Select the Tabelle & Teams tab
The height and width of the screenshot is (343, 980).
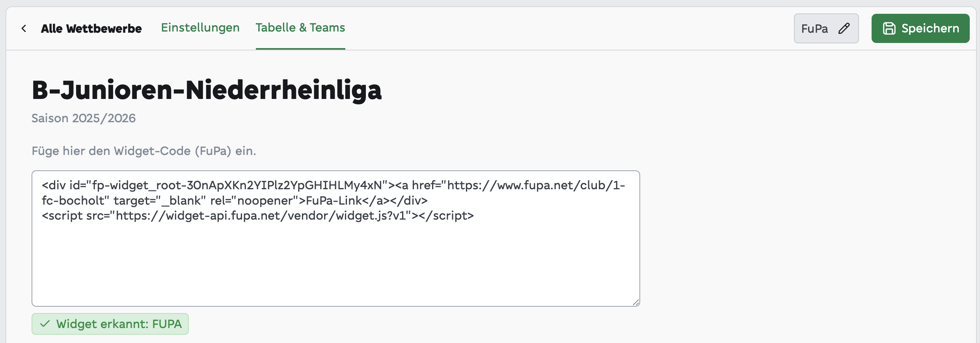[x=300, y=28]
